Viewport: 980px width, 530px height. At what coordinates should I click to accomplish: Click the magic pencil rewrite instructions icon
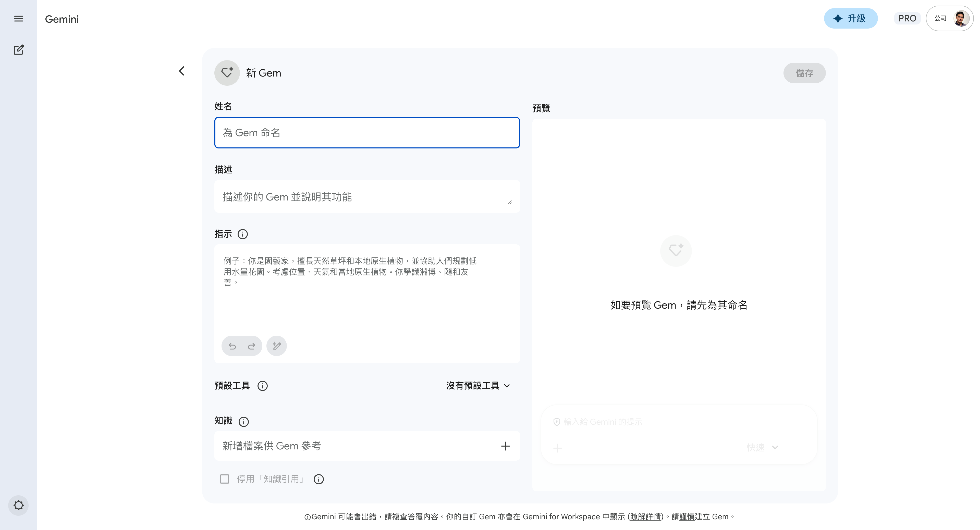point(277,346)
